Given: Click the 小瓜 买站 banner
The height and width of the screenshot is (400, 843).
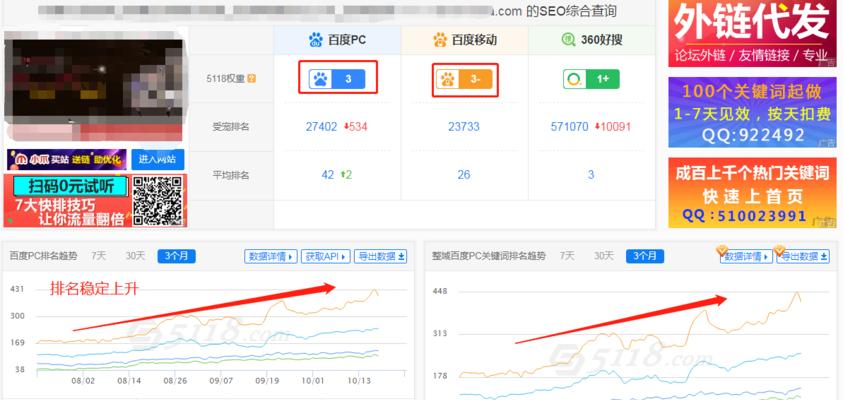Looking at the screenshot, I should coord(67,160).
